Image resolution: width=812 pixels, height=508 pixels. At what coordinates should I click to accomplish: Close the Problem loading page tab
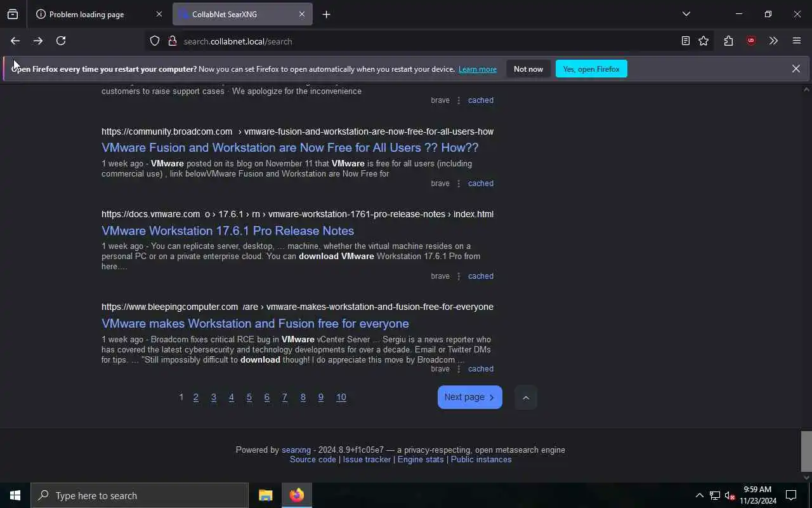tap(159, 14)
